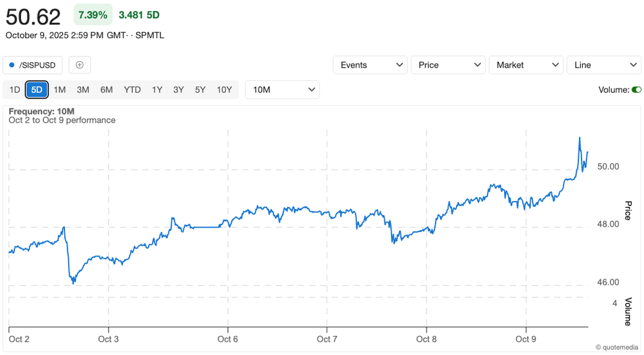
Task: Open the Market dropdown menu
Action: pyautogui.click(x=526, y=65)
